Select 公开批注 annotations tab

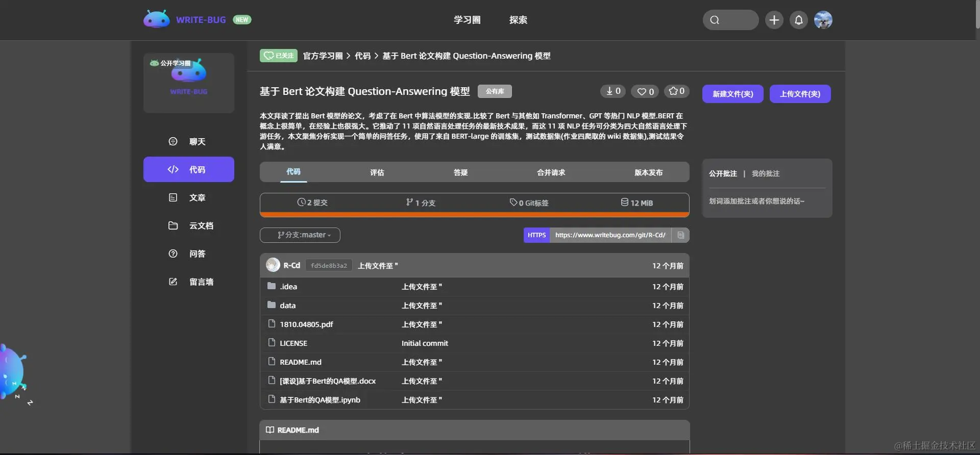click(723, 173)
